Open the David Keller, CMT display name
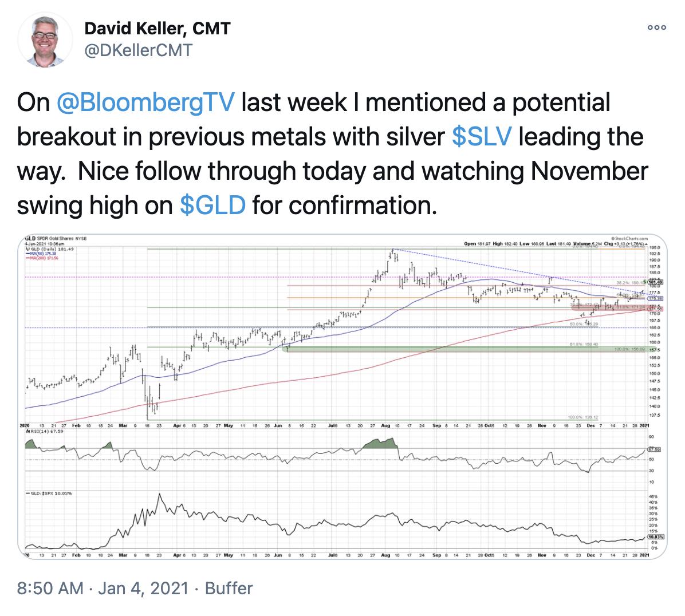Screen dimensions: 685x616 158,28
